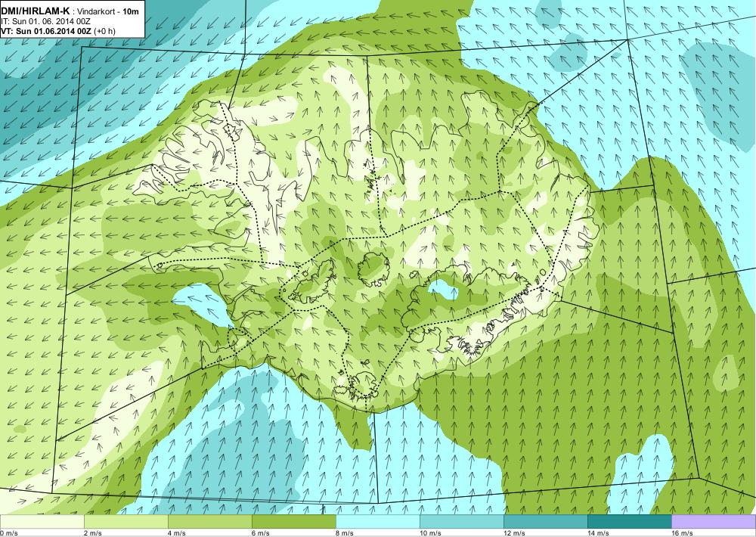Click the '2 m/s' legend label
Screen dimensions: 756x537
pyautogui.click(x=92, y=532)
